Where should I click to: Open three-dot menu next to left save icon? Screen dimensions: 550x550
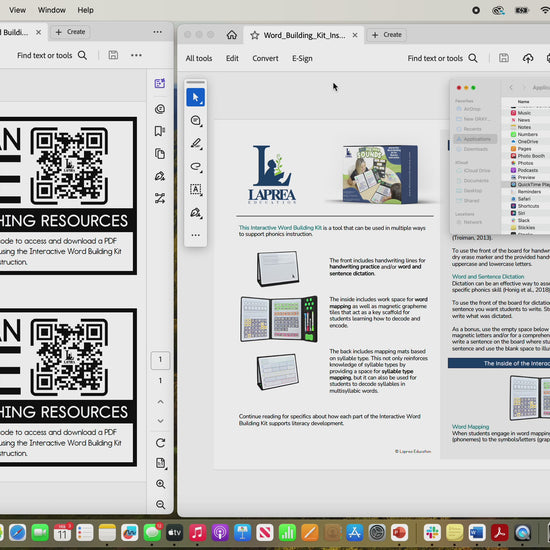[136, 55]
